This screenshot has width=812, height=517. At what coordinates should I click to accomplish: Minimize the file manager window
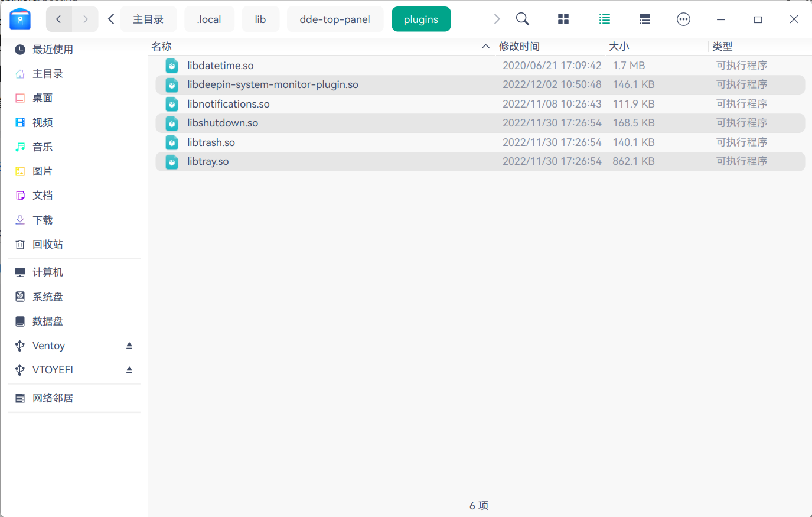721,19
